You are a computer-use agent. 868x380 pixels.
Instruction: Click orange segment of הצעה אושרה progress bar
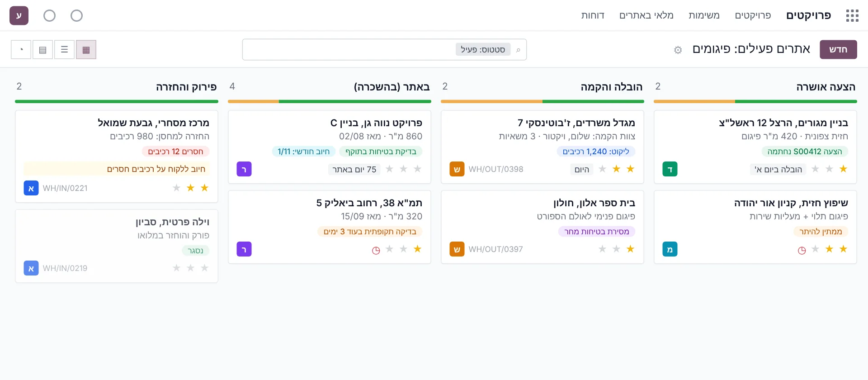point(694,101)
